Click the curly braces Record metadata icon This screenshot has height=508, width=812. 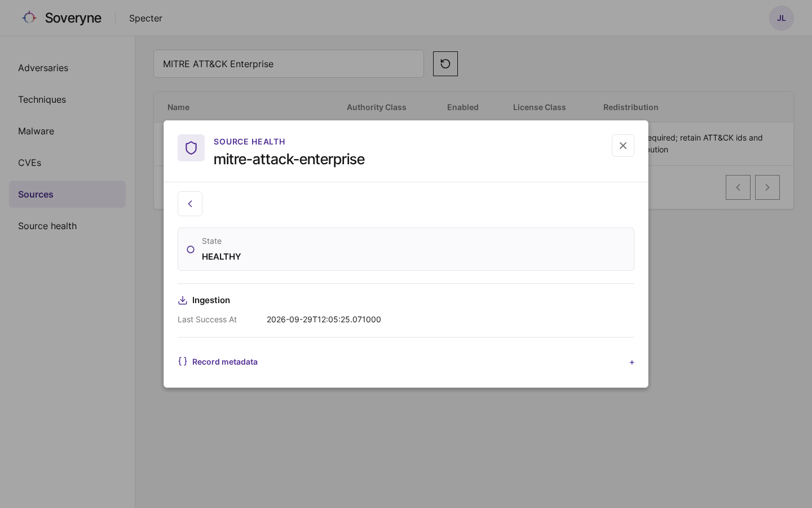click(x=183, y=361)
